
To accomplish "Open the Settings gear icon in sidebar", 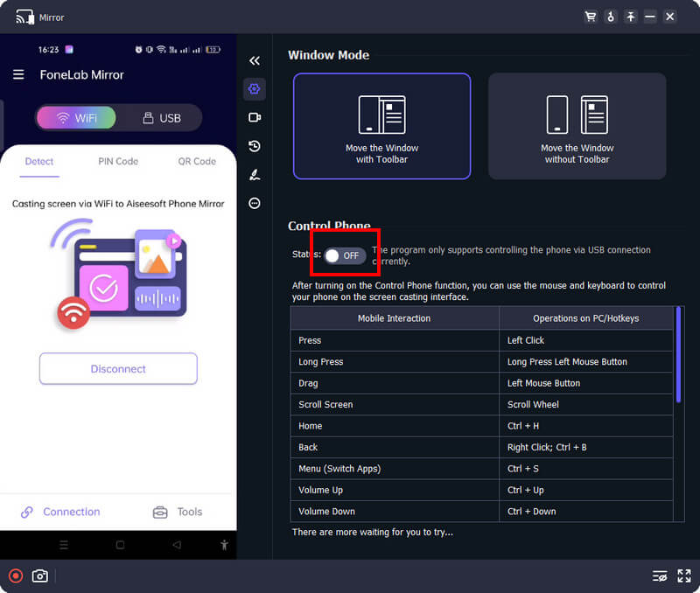I will pos(255,88).
